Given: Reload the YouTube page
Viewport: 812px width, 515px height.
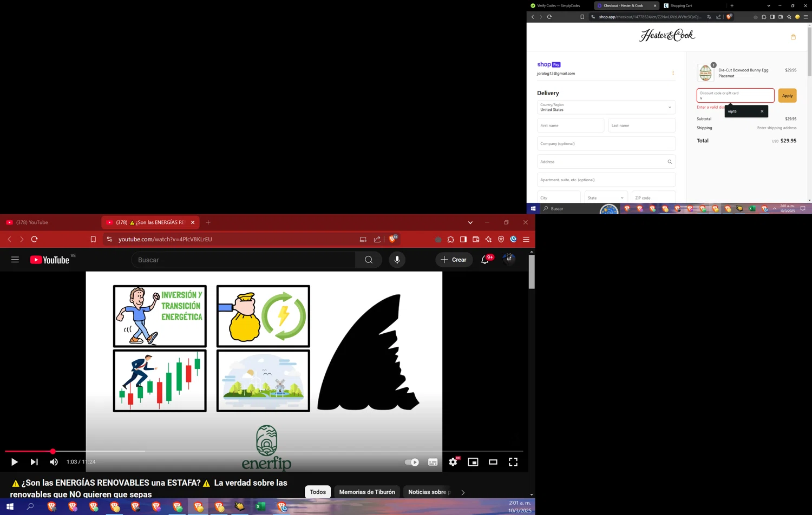Looking at the screenshot, I should [35, 239].
